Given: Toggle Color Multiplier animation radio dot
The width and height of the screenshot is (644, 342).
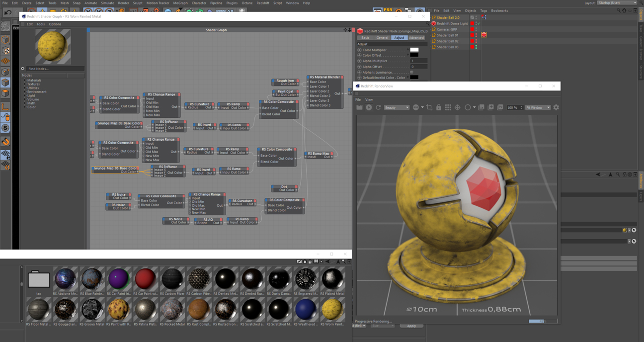Looking at the screenshot, I should point(359,50).
